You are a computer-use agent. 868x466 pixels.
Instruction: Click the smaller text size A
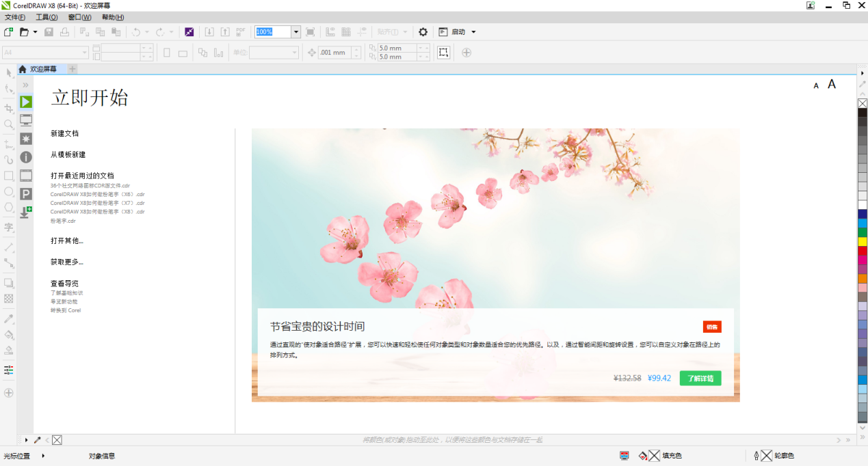click(x=816, y=86)
